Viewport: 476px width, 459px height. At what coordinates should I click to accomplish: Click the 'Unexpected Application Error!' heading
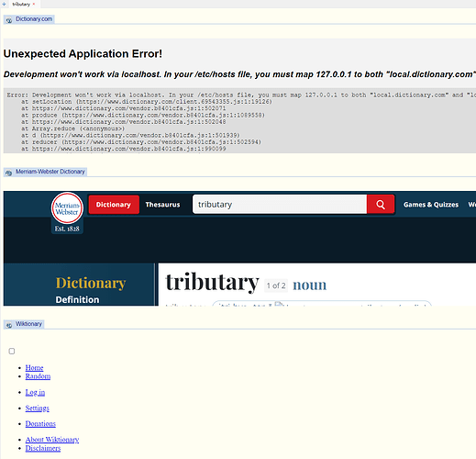[83, 54]
